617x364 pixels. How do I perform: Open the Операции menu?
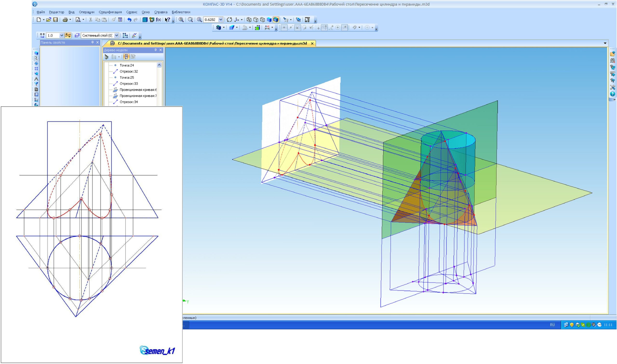point(87,12)
